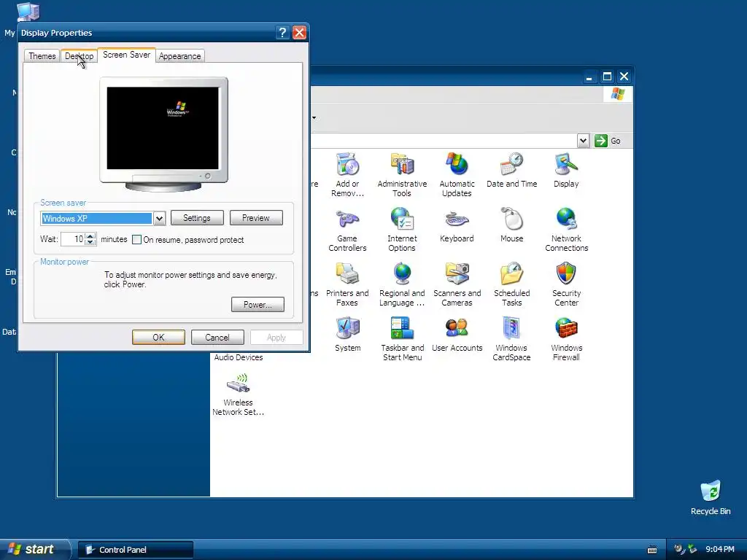Image resolution: width=747 pixels, height=560 pixels.
Task: Click the help question mark in Display Properties
Action: 282,32
